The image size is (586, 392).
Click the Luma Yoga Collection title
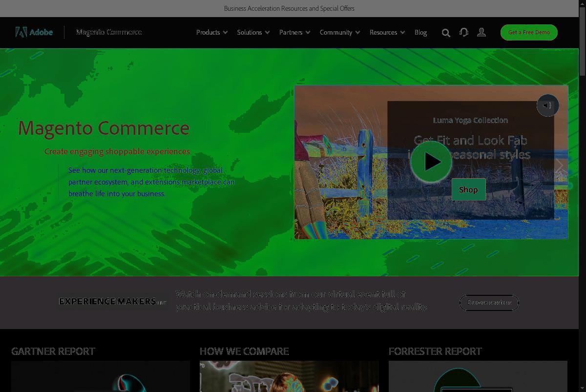(470, 120)
